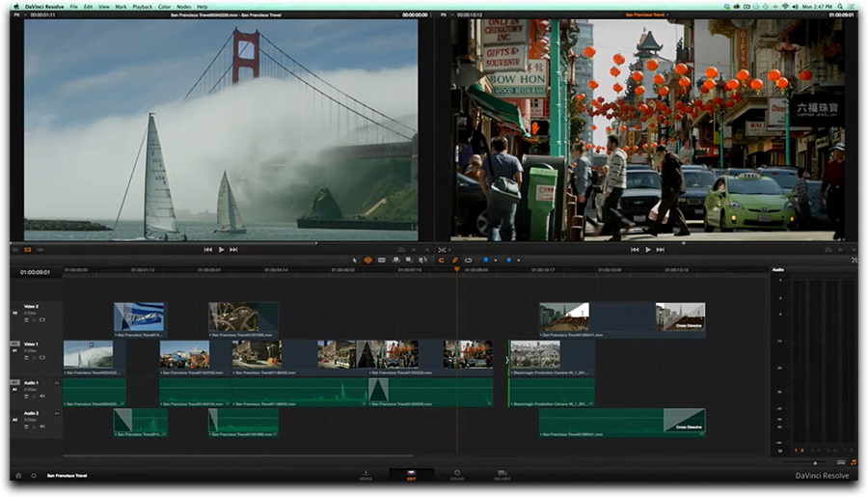Click the orange source viewer mode icon
This screenshot has height=497, width=868.
coord(28,250)
